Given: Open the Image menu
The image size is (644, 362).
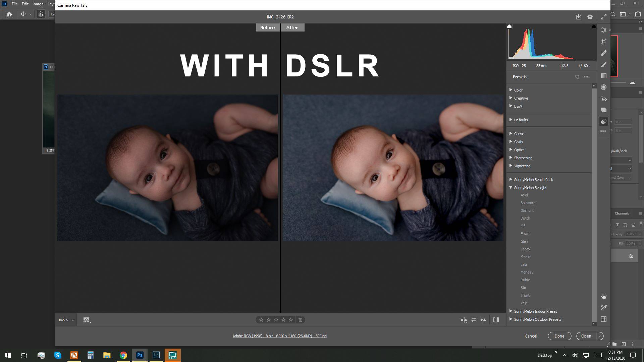Looking at the screenshot, I should pos(38,4).
